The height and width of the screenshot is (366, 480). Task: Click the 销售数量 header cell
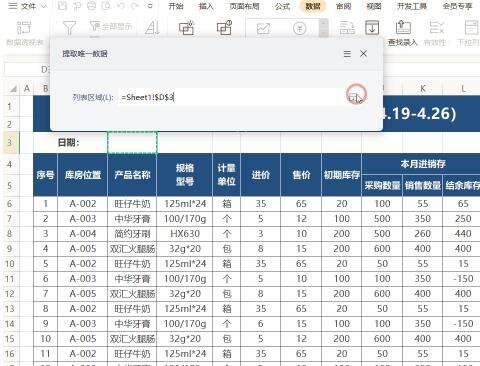click(423, 185)
